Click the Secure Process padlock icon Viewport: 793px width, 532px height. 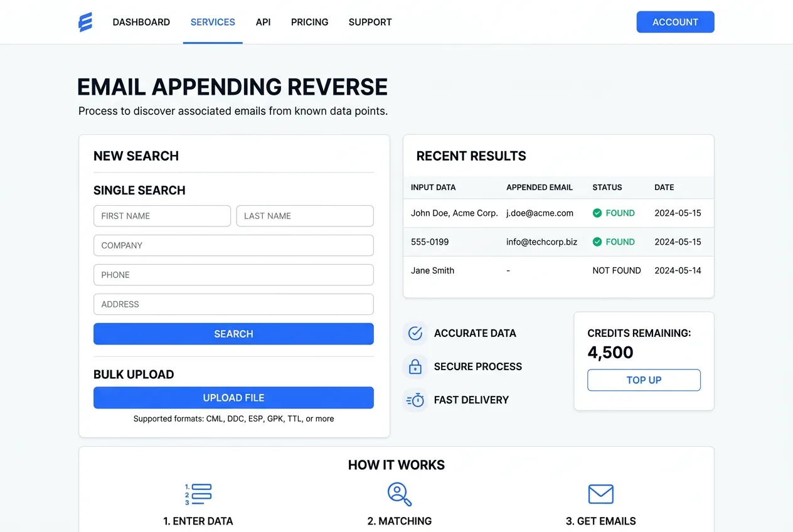(415, 366)
